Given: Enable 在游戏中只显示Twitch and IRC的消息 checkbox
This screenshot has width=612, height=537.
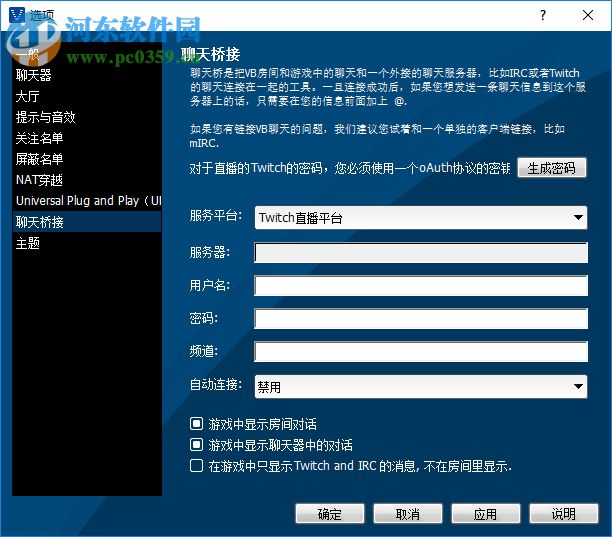Looking at the screenshot, I should click(x=196, y=466).
